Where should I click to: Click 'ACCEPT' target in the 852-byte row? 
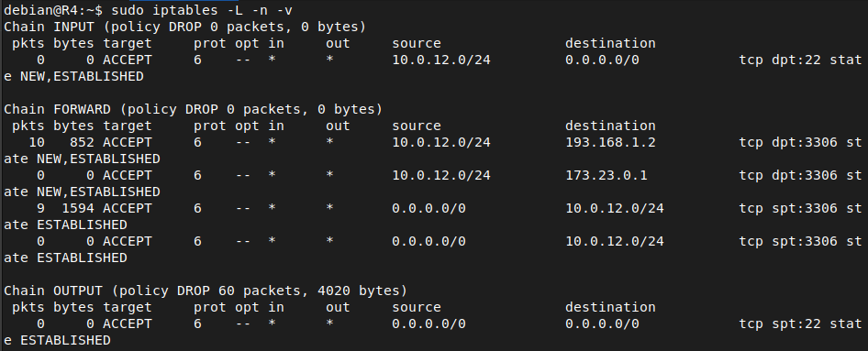point(128,143)
